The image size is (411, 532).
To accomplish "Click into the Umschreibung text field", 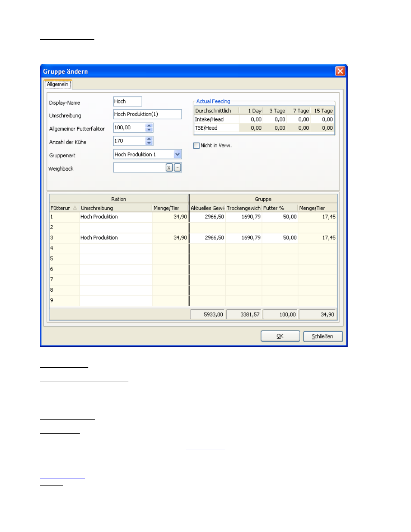I will tap(147, 114).
